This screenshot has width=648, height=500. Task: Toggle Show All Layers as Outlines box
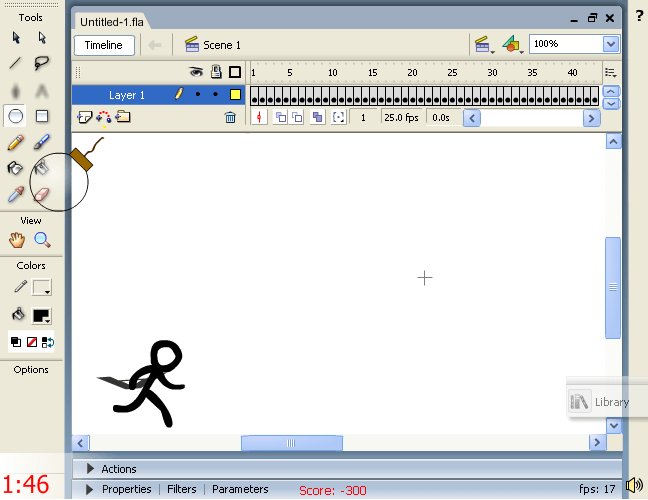click(235, 72)
